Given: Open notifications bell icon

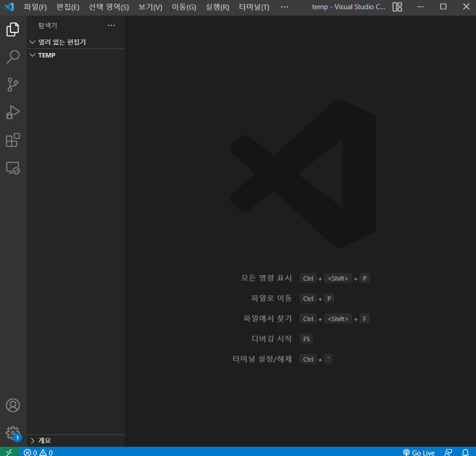Looking at the screenshot, I should click(465, 452).
